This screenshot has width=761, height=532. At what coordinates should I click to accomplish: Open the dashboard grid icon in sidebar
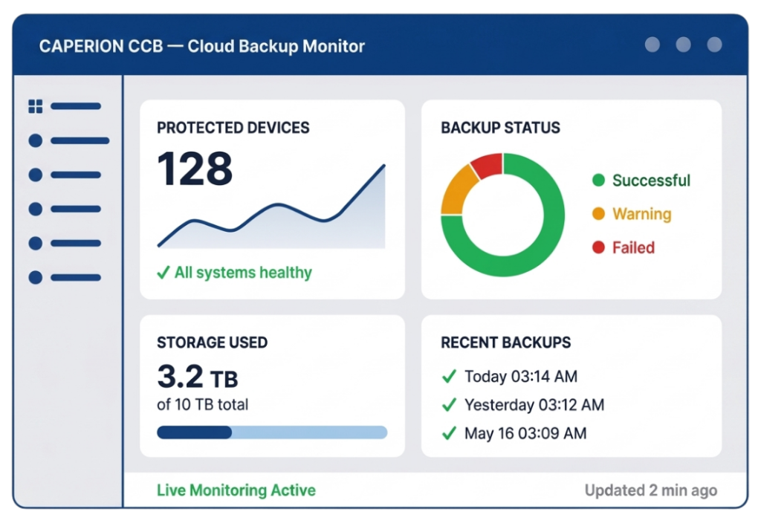coord(36,106)
